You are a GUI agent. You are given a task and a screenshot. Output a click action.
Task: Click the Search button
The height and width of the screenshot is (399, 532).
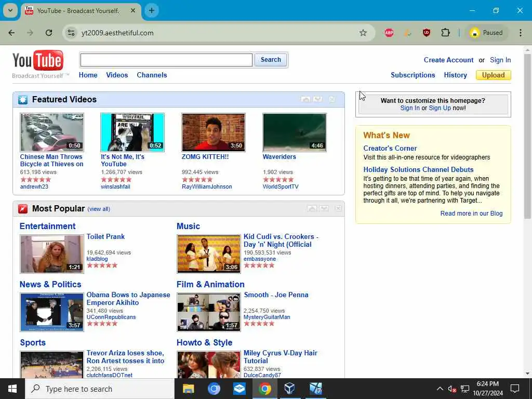tap(271, 60)
